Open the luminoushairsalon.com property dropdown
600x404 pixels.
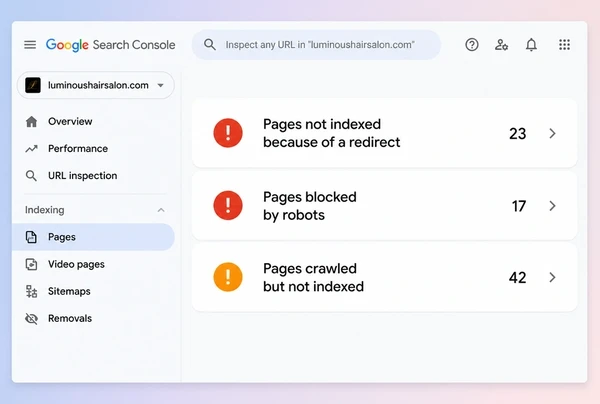[x=96, y=85]
